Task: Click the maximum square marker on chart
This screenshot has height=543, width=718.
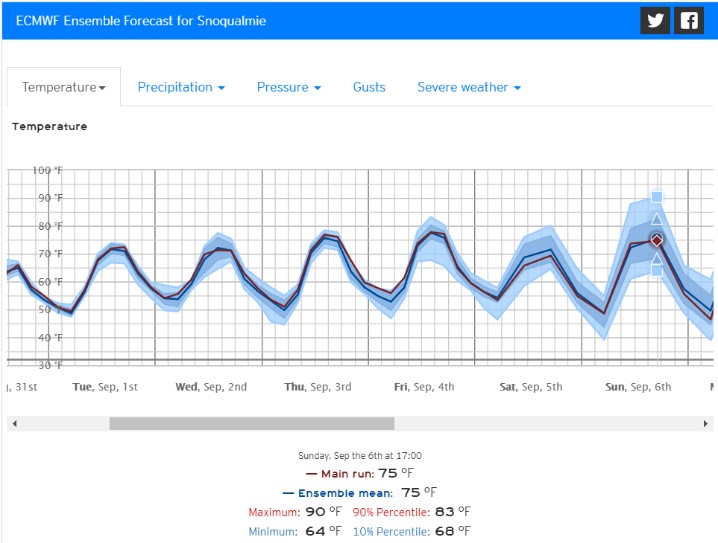Action: pos(657,197)
